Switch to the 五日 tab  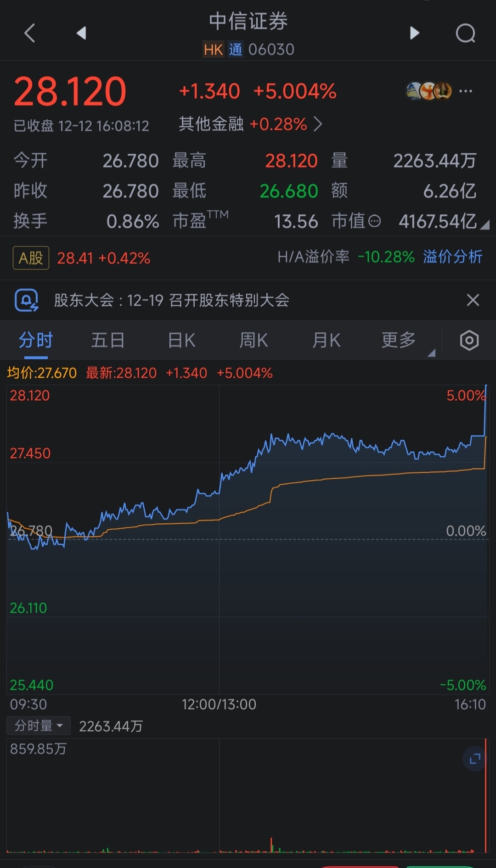(x=108, y=341)
